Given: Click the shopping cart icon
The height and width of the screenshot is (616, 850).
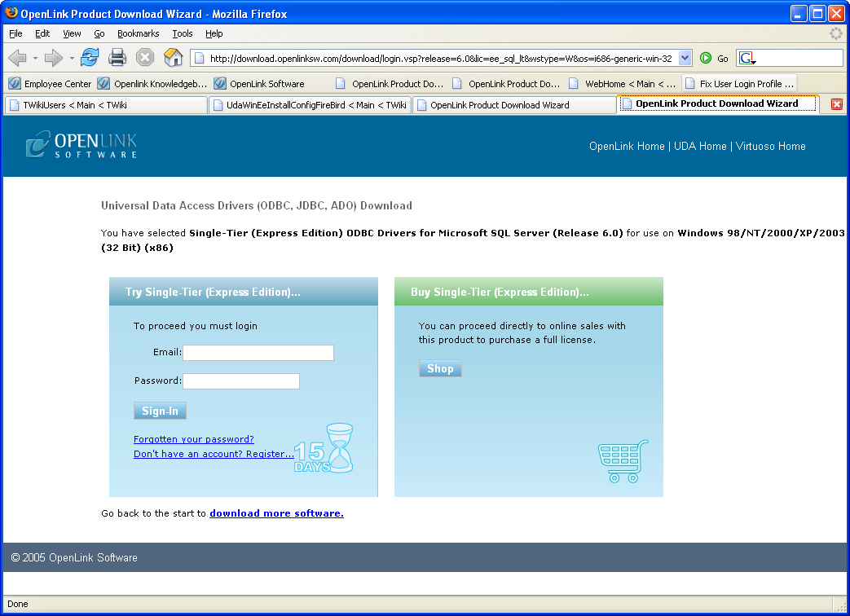Looking at the screenshot, I should [623, 461].
